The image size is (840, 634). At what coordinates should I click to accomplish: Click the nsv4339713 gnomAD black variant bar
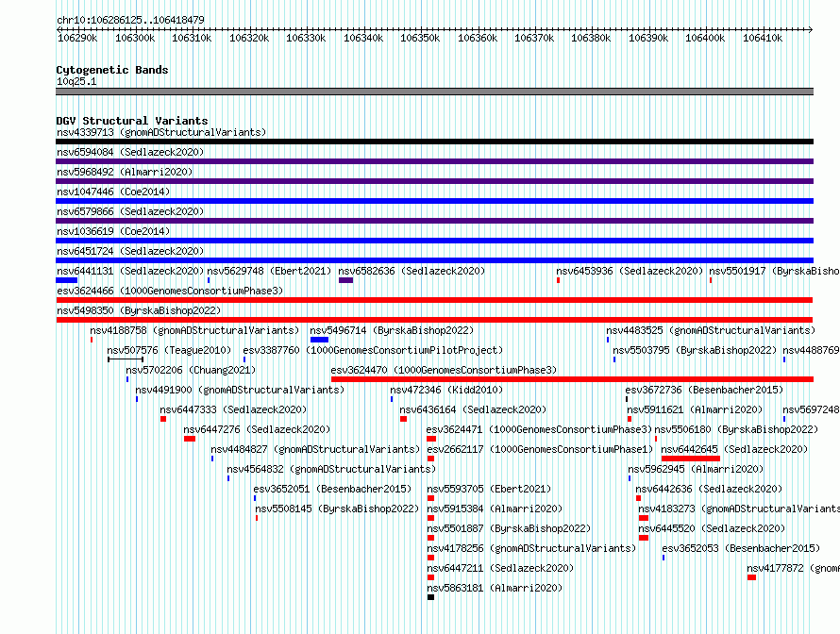tap(434, 142)
